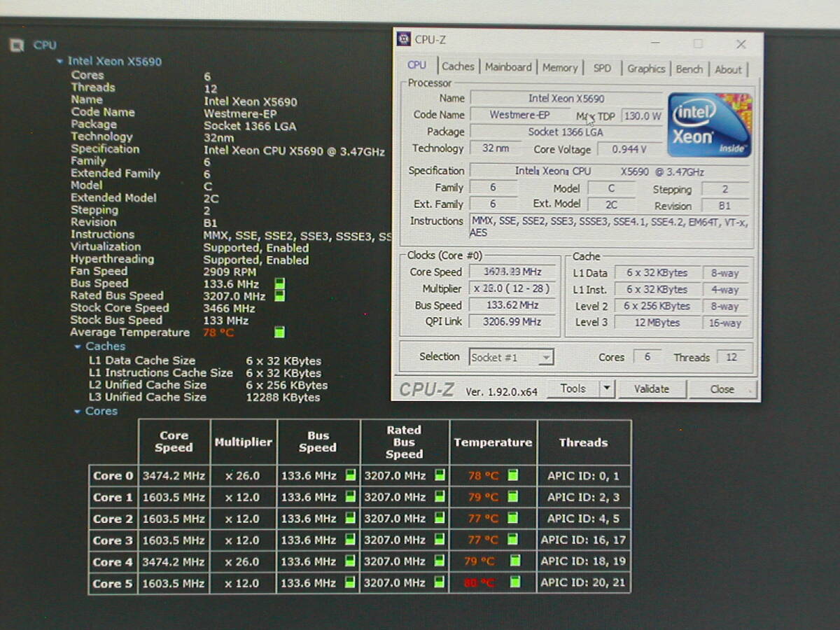The image size is (840, 630).
Task: Click Core 3 rated bus speed green indicator
Action: [x=440, y=540]
